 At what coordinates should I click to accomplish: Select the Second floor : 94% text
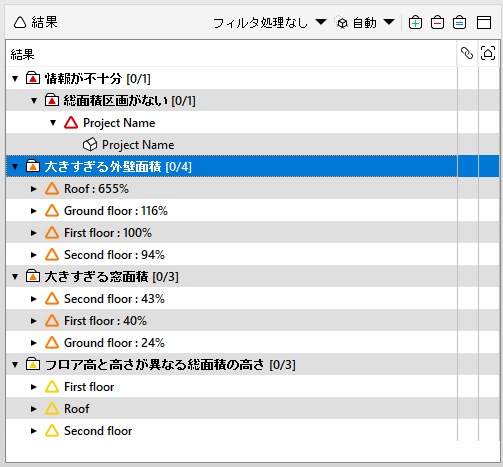[x=114, y=255]
